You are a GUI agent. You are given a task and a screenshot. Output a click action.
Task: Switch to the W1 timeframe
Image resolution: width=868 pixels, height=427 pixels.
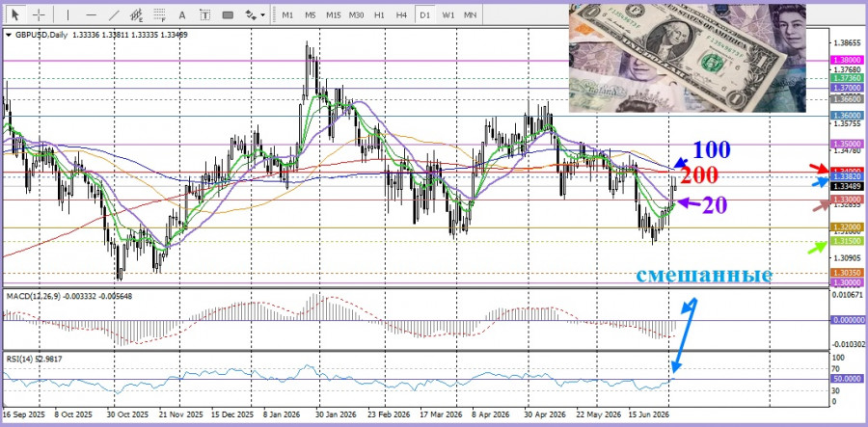click(448, 14)
